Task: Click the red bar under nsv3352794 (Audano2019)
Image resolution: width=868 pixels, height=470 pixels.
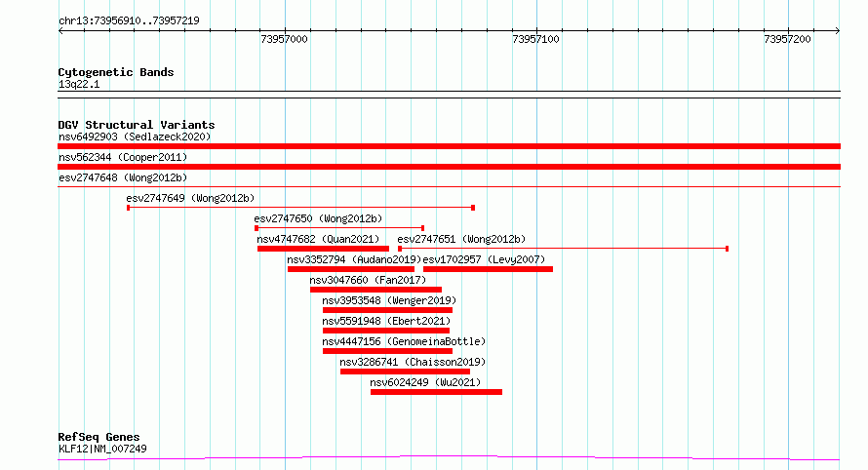Action: click(351, 269)
